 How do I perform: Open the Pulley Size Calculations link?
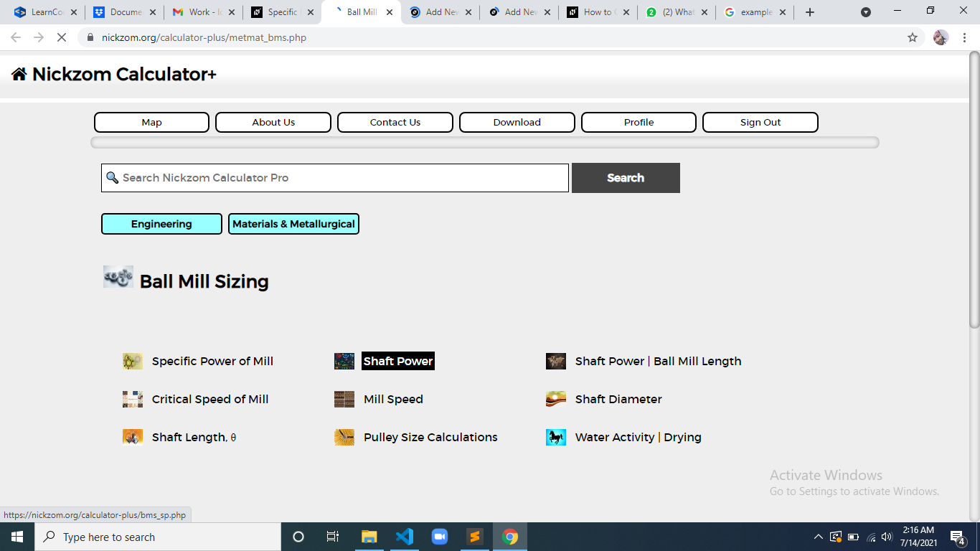tap(430, 437)
